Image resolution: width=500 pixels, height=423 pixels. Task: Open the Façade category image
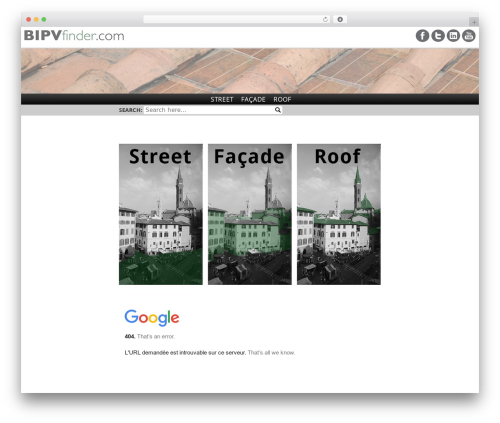[x=250, y=214]
